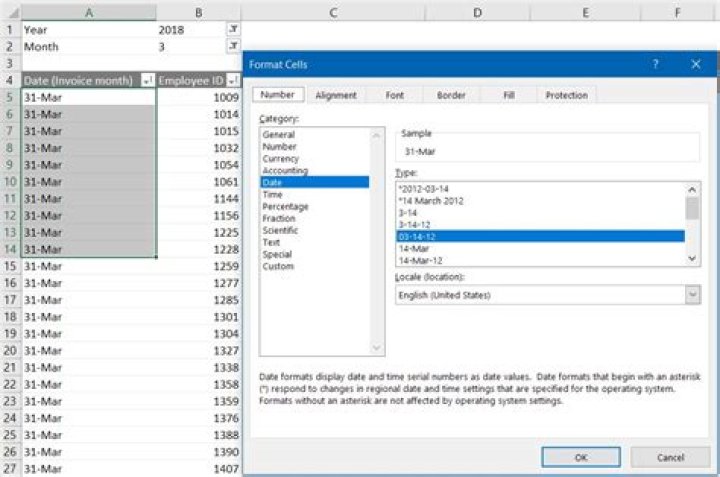
Task: Select column B header
Action: click(x=198, y=12)
